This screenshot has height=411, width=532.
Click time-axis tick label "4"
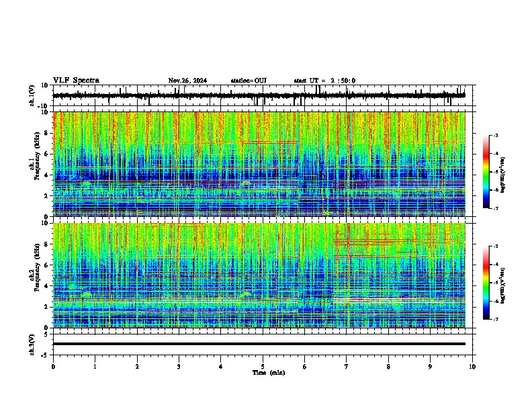221,367
